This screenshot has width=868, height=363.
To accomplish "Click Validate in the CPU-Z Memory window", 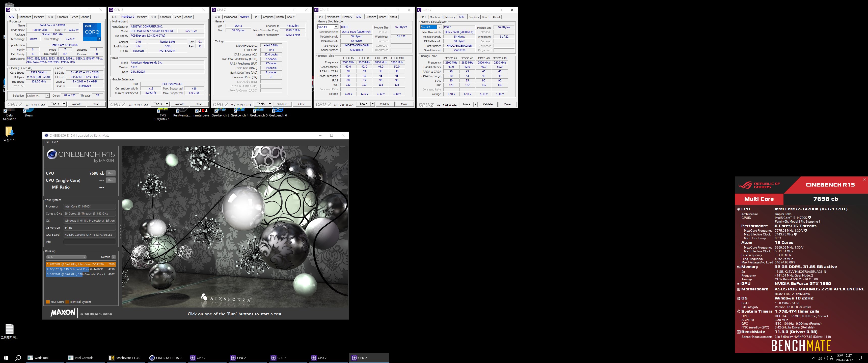I will 282,104.
